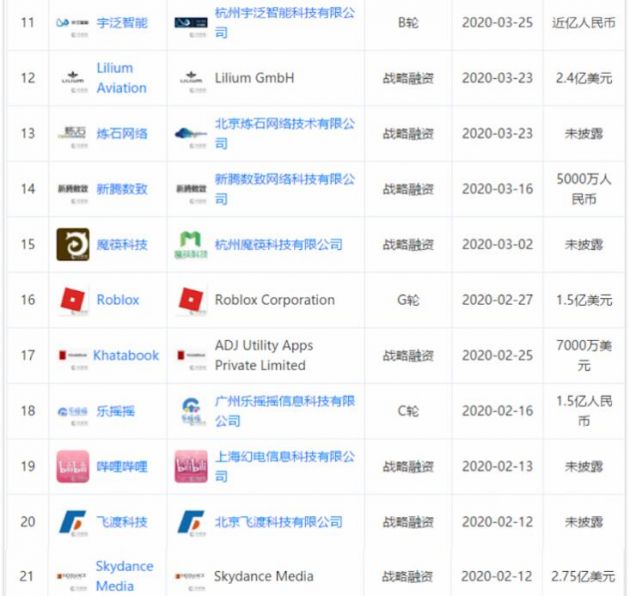Click the Lilium Aviation project logo
This screenshot has width=630, height=596.
tap(73, 80)
